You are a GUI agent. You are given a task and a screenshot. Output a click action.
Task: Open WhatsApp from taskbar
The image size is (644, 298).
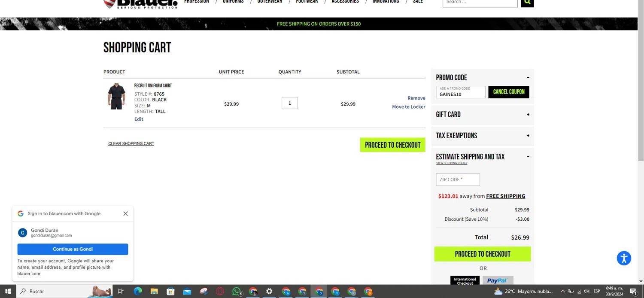(x=237, y=291)
